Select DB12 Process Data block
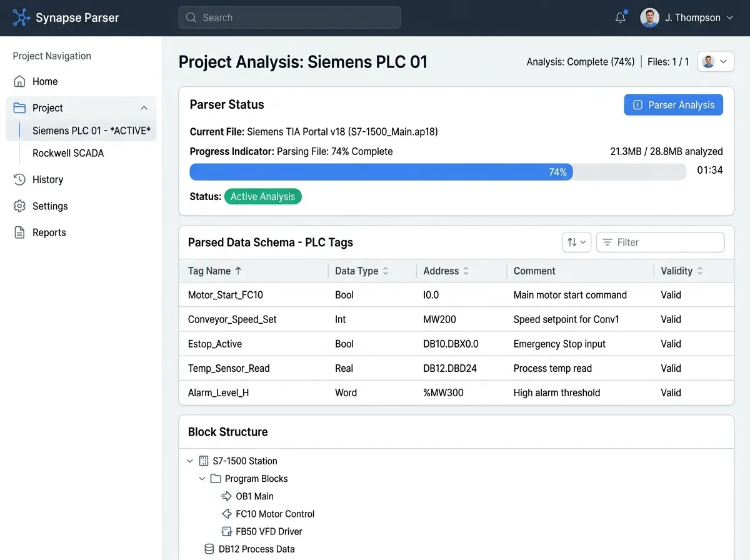Viewport: 750px width, 560px height. click(256, 549)
